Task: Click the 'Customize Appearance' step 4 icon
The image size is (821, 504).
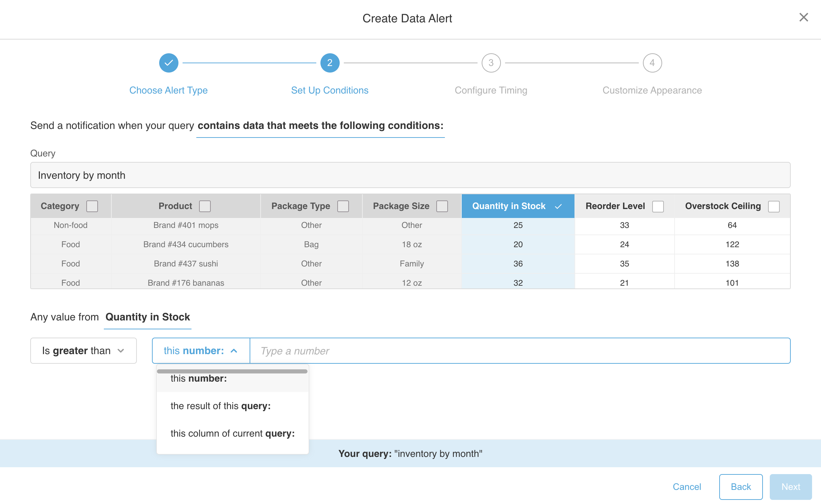Action: click(x=652, y=62)
